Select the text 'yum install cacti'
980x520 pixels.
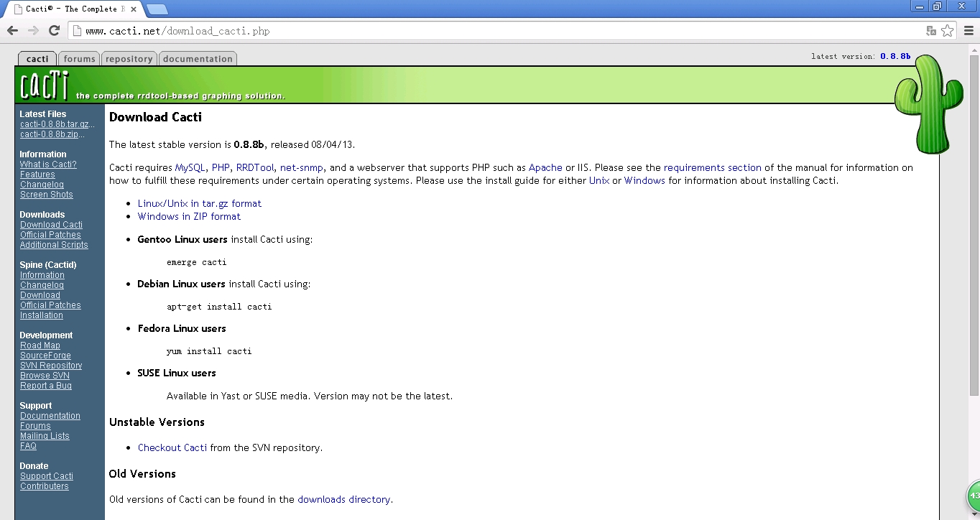pos(209,351)
